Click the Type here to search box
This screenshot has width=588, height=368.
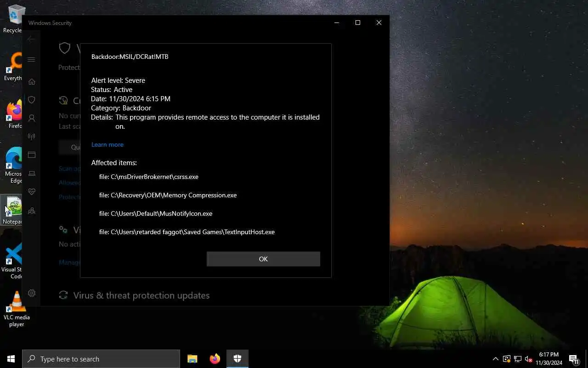coord(101,359)
